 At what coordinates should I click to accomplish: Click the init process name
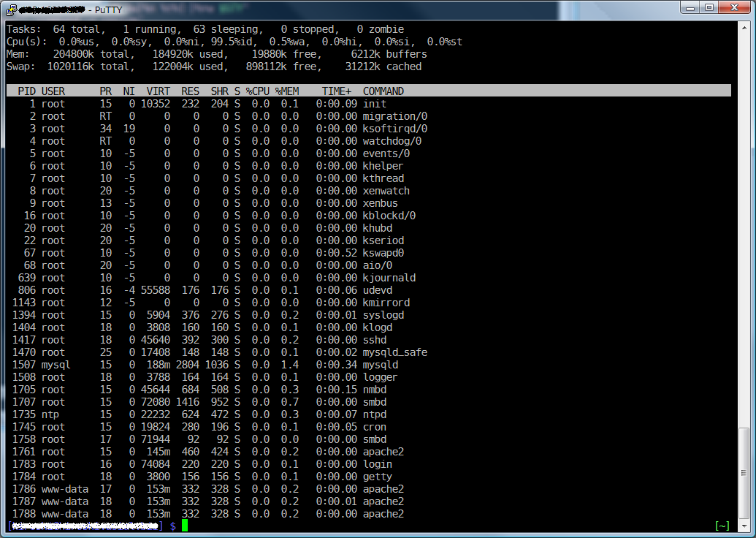[374, 104]
